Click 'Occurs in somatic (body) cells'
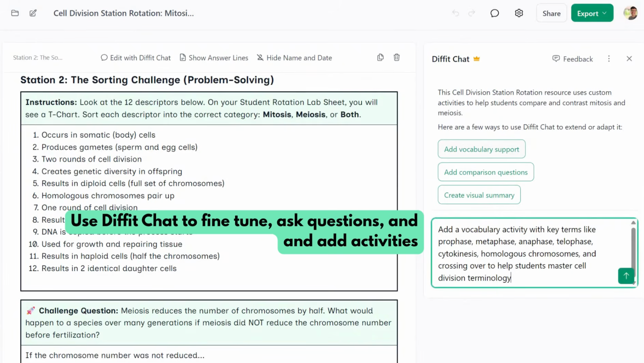This screenshot has height=363, width=644. [98, 135]
